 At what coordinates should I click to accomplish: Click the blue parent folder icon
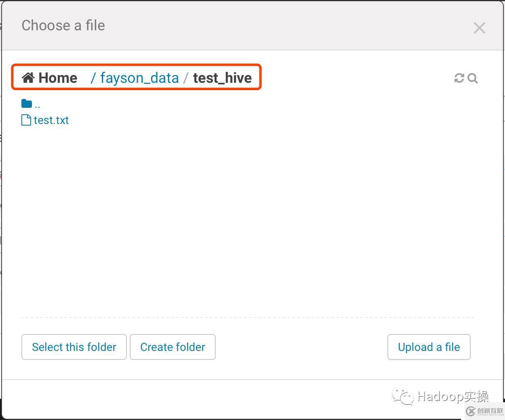(27, 104)
